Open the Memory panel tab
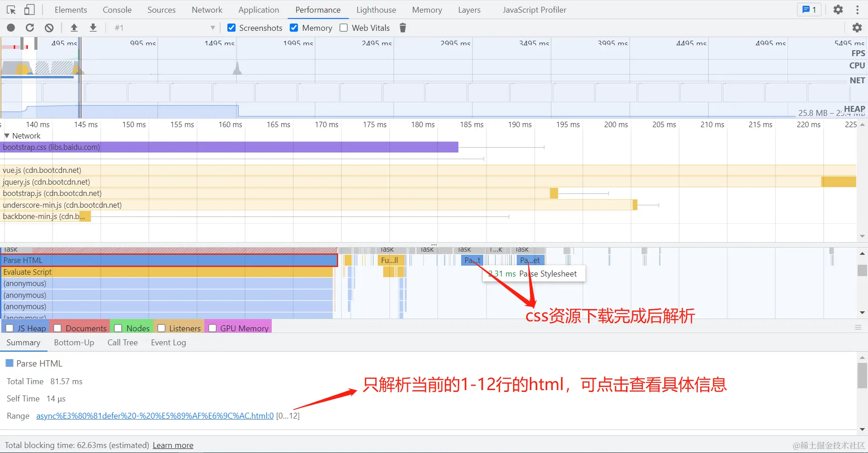The image size is (868, 453). point(427,10)
